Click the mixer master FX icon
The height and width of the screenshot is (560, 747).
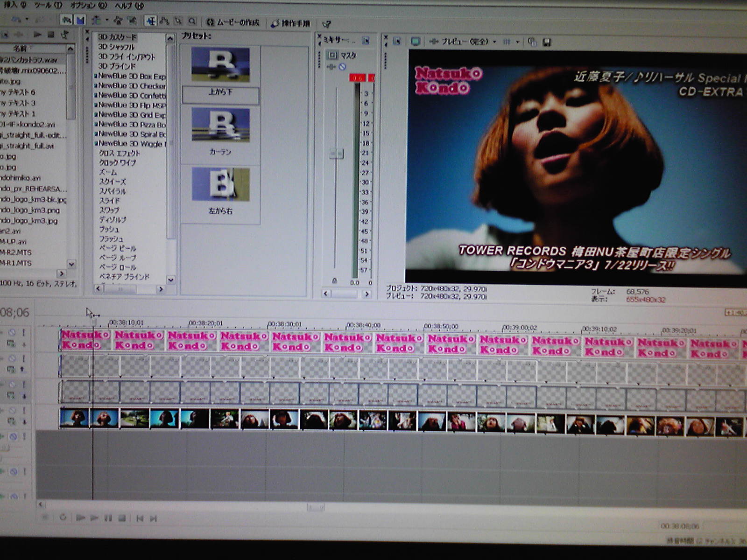(331, 67)
